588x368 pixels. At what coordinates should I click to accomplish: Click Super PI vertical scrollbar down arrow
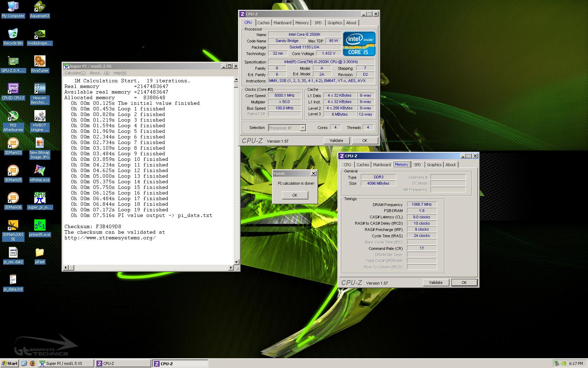pyautogui.click(x=236, y=262)
